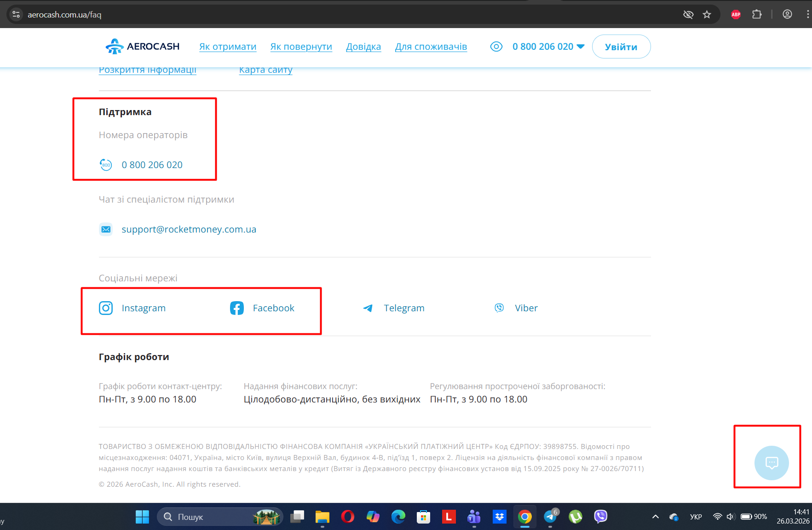Go to the Довідка menu item
The height and width of the screenshot is (530, 812).
(x=363, y=47)
